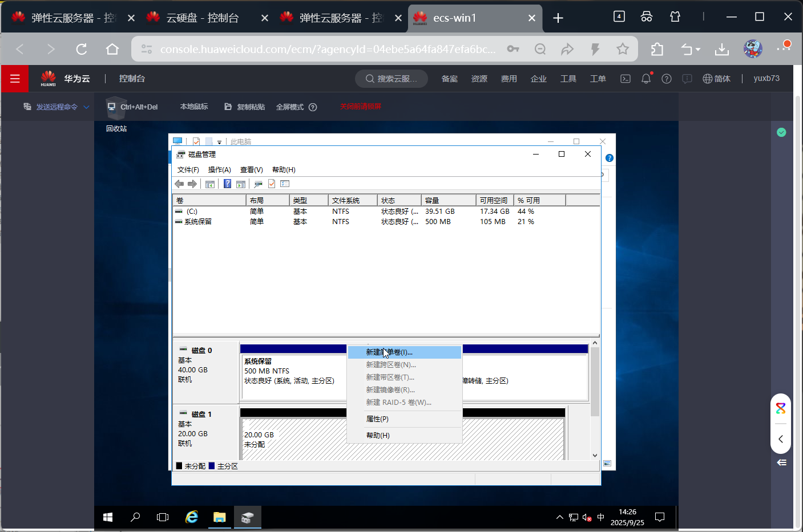Image resolution: width=803 pixels, height=532 pixels.
Task: Sort by the 容量 column header
Action: tap(449, 200)
